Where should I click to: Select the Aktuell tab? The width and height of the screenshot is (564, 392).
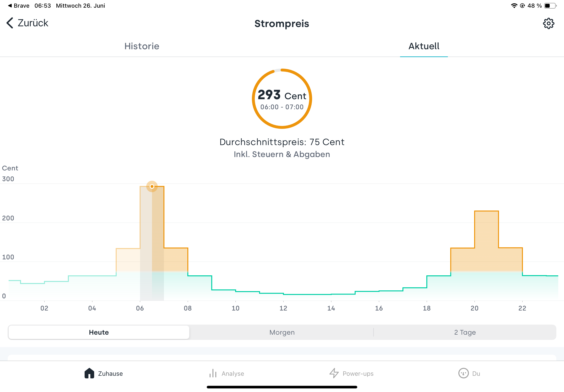(423, 46)
